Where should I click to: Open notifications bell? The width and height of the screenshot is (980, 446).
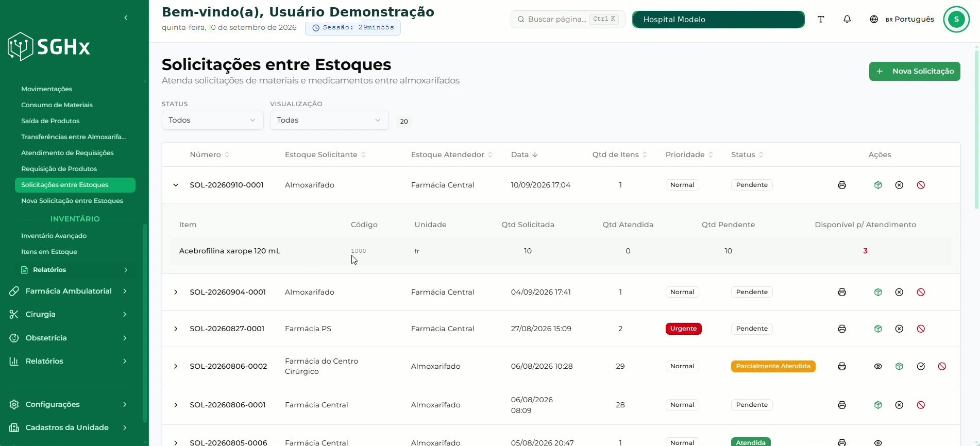pos(847,19)
